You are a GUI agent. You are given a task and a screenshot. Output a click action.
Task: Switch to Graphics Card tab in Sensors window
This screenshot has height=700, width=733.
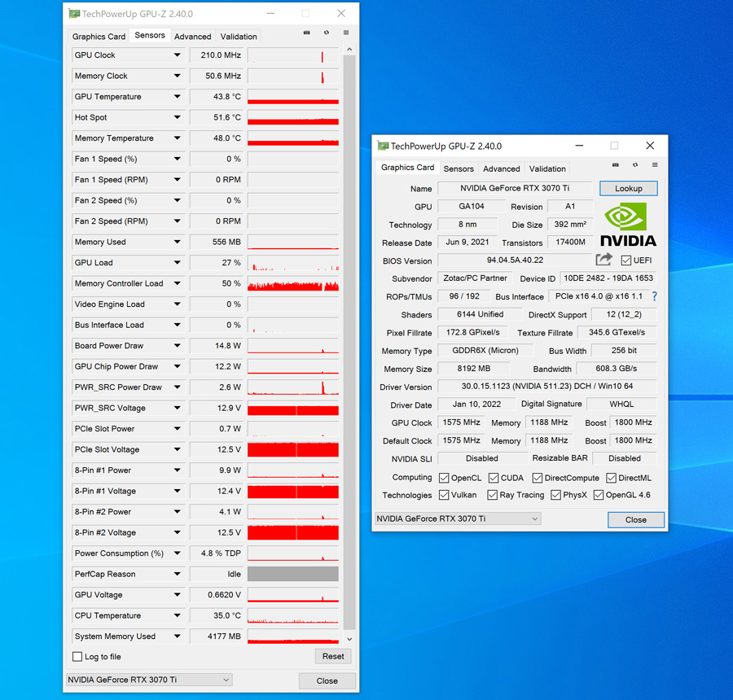pos(99,37)
